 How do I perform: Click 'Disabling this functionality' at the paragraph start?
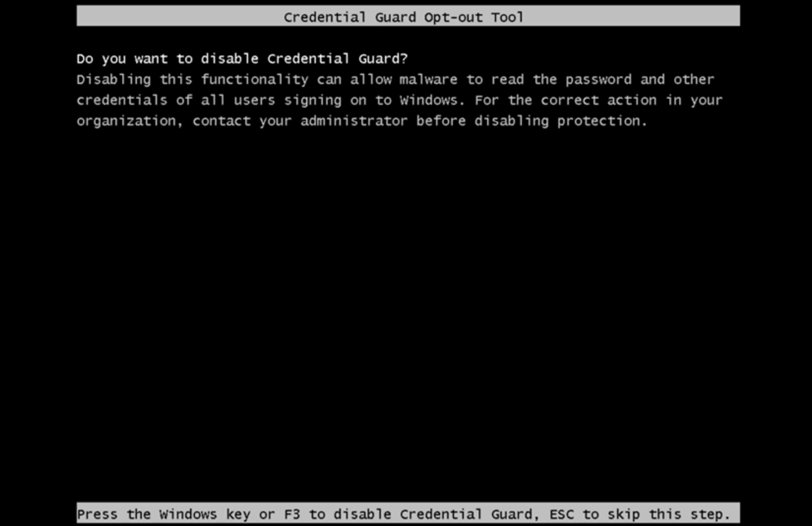tap(193, 80)
